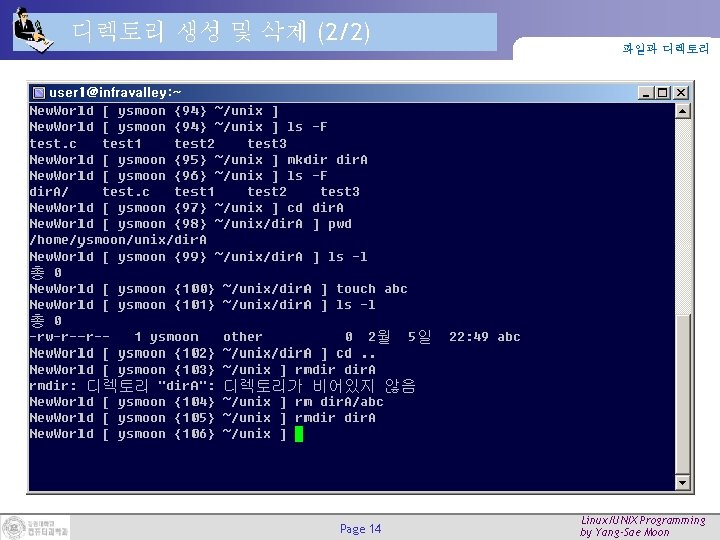Image resolution: width=720 pixels, height=540 pixels.
Task: Click the terminal window title bar icon
Action: [39, 93]
